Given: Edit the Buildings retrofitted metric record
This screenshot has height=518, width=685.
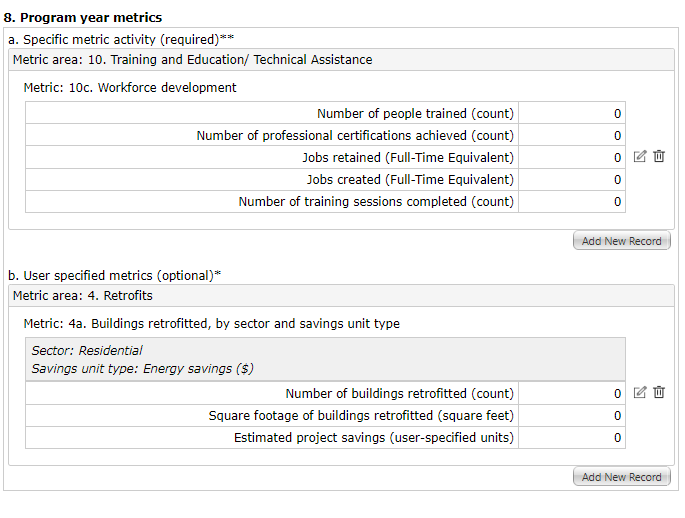Looking at the screenshot, I should pyautogui.click(x=640, y=392).
